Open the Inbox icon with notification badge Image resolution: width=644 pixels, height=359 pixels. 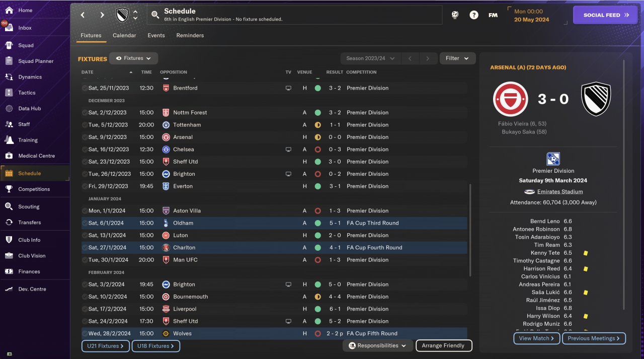coord(8,27)
